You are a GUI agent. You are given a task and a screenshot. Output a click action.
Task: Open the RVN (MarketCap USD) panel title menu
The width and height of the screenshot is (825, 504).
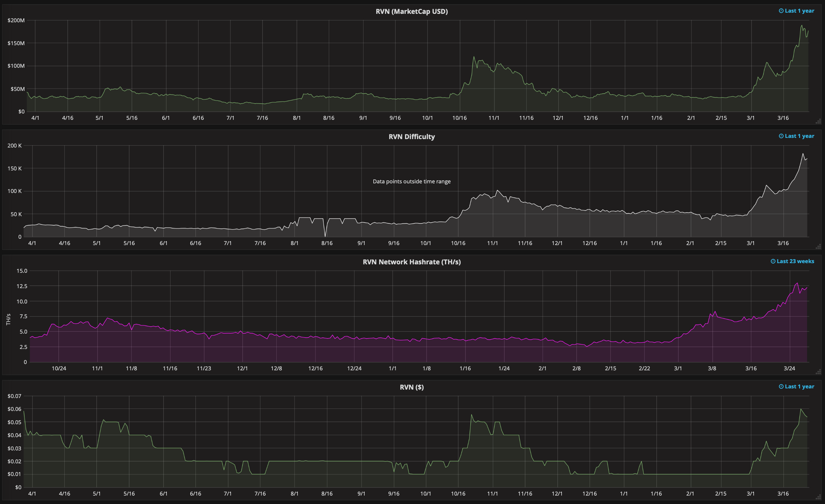pyautogui.click(x=412, y=11)
